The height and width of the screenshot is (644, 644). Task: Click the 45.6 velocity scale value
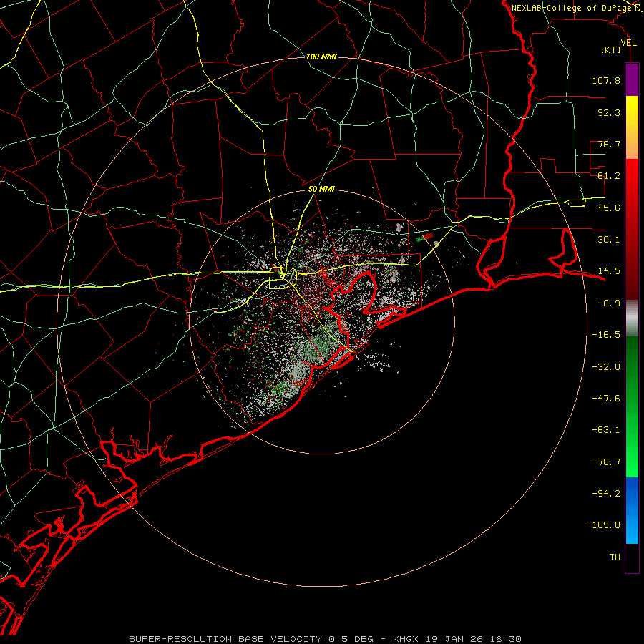[609, 208]
